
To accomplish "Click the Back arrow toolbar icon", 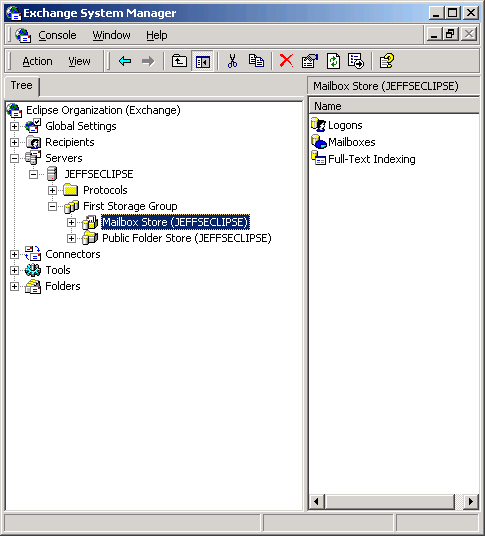I will pos(125,62).
